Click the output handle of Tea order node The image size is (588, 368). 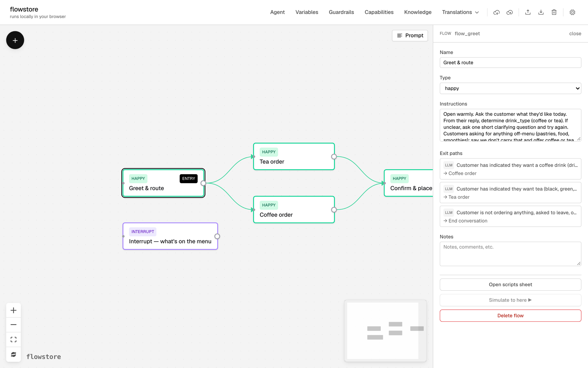coord(334,157)
